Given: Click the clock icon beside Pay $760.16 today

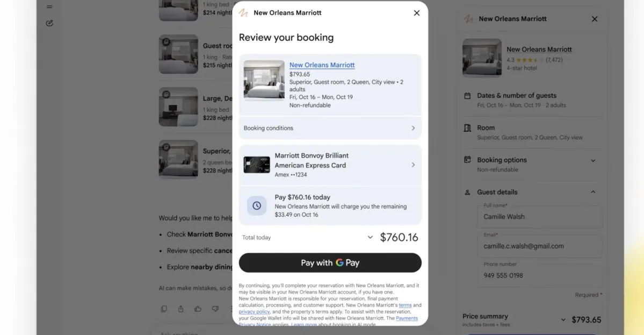Looking at the screenshot, I should click(x=257, y=205).
